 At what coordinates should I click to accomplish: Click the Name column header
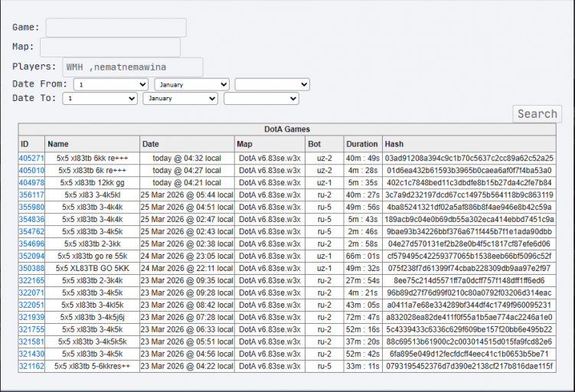[x=92, y=144]
